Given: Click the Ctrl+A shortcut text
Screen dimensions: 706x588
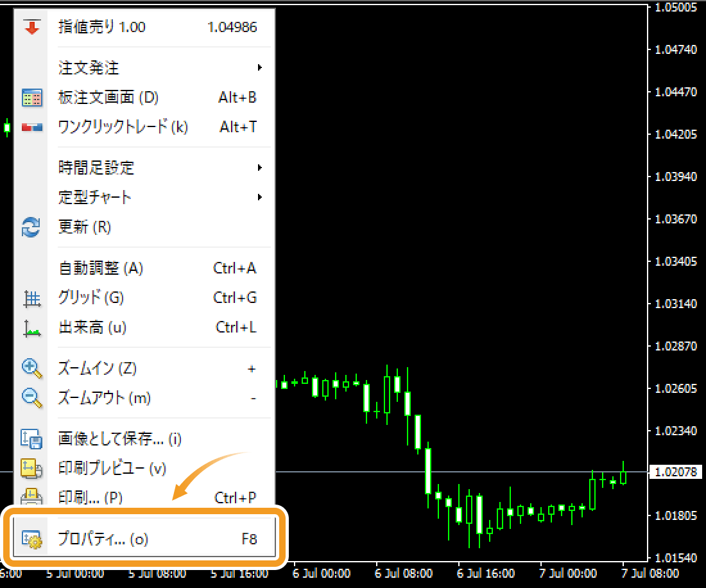Looking at the screenshot, I should coord(234,268).
